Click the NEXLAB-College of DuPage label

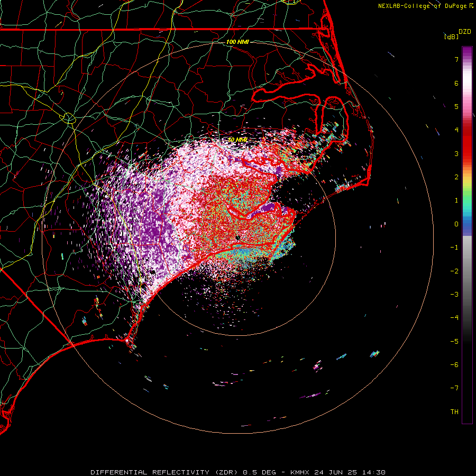426,6
